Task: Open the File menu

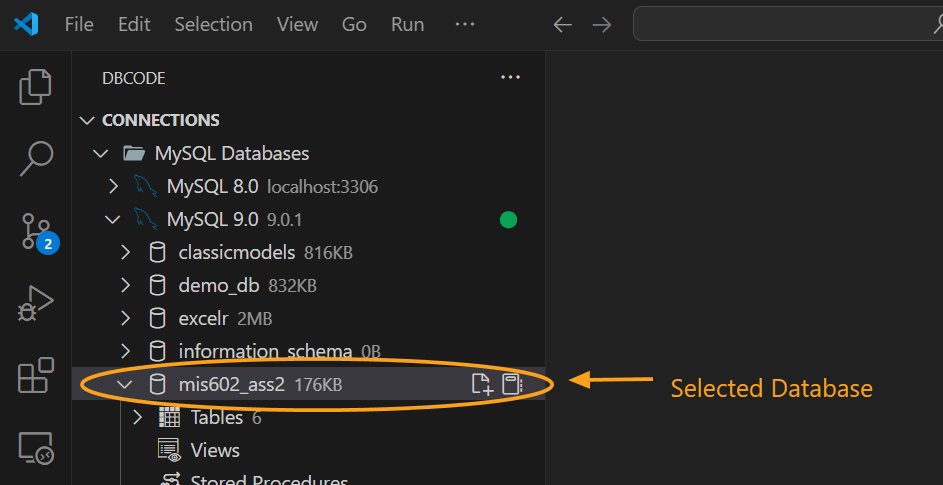Action: tap(79, 25)
